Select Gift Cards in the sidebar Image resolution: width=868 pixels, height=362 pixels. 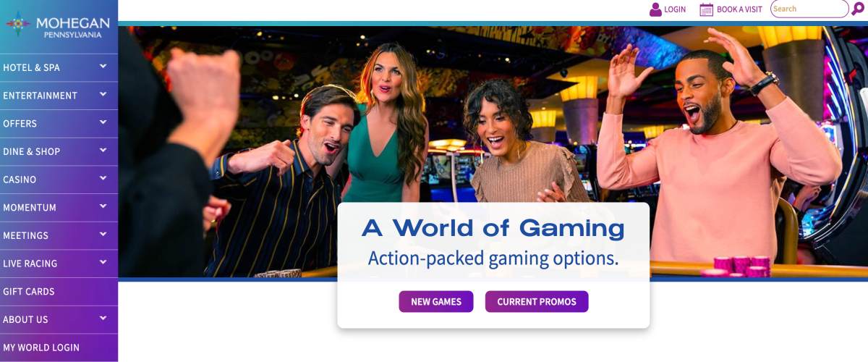tap(59, 291)
